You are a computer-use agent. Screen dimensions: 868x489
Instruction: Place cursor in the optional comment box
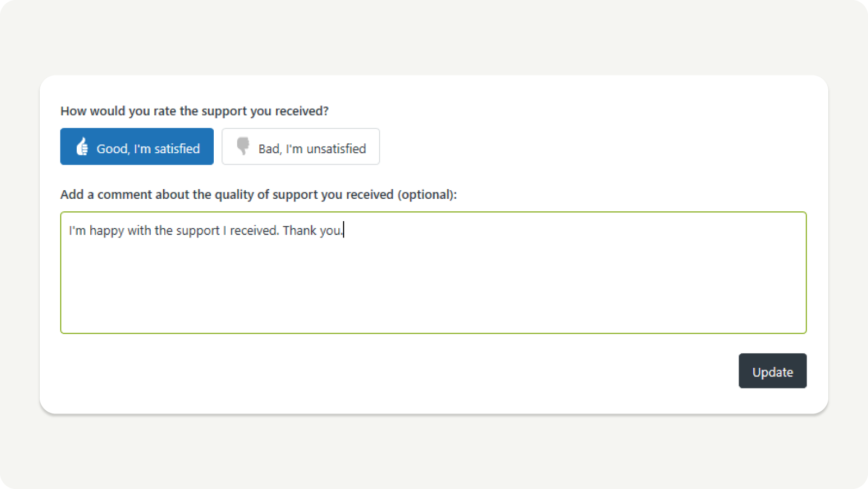[433, 272]
